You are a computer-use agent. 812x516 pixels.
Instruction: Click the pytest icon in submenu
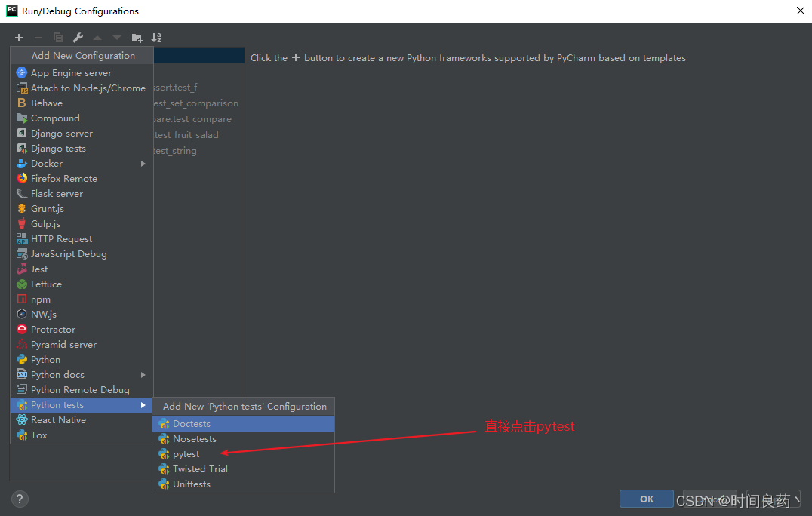click(165, 454)
